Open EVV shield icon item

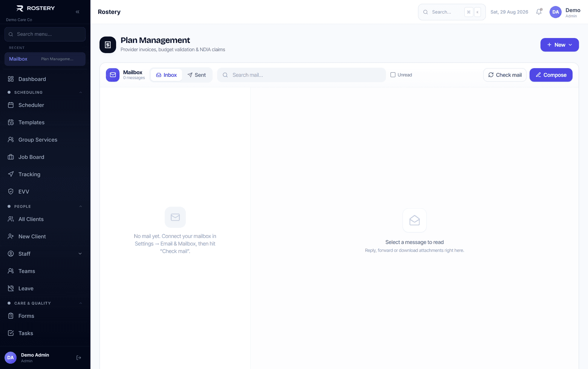coord(45,192)
